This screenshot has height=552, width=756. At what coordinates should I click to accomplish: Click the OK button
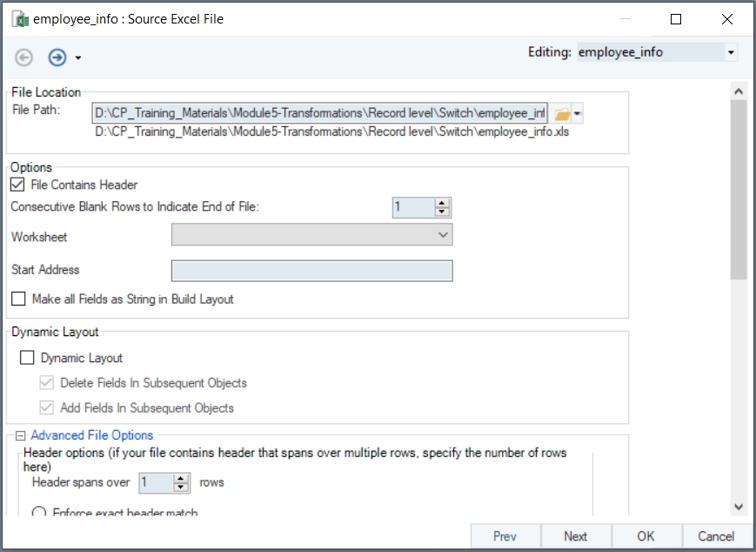pos(646,536)
